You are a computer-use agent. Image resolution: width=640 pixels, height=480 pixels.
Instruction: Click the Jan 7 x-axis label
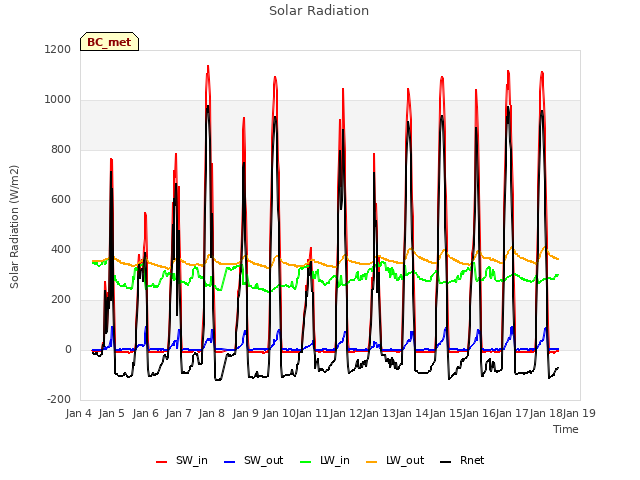point(179,413)
